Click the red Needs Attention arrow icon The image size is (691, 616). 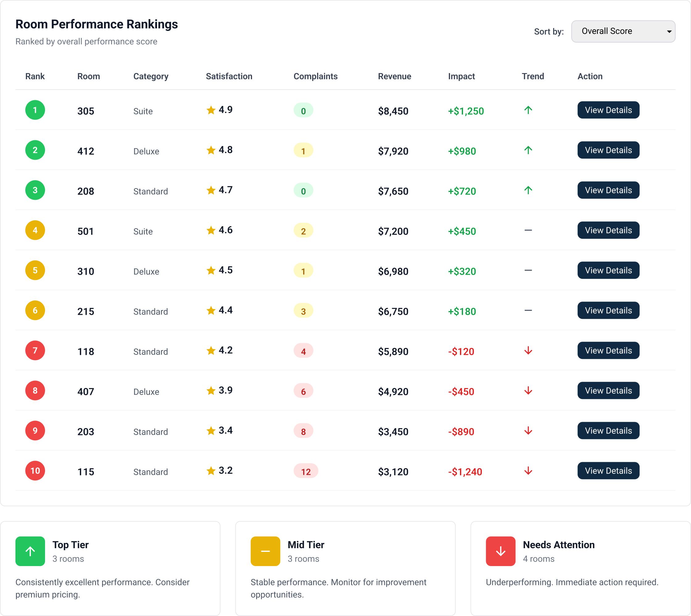pos(500,551)
